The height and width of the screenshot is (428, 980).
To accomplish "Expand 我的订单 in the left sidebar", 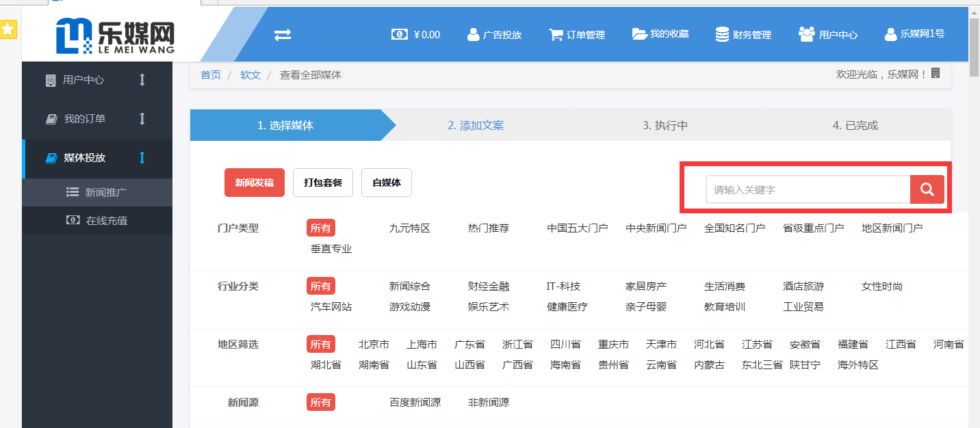I will tap(97, 119).
